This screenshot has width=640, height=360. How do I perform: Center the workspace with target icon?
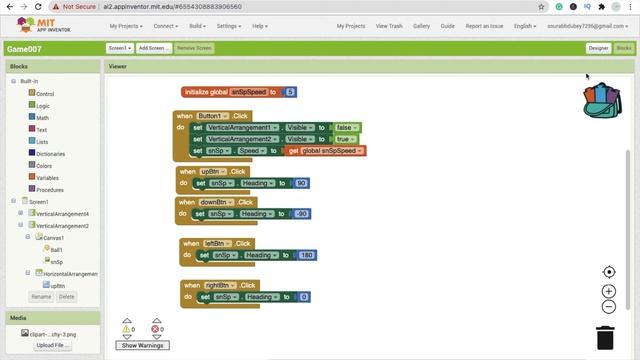pos(609,272)
